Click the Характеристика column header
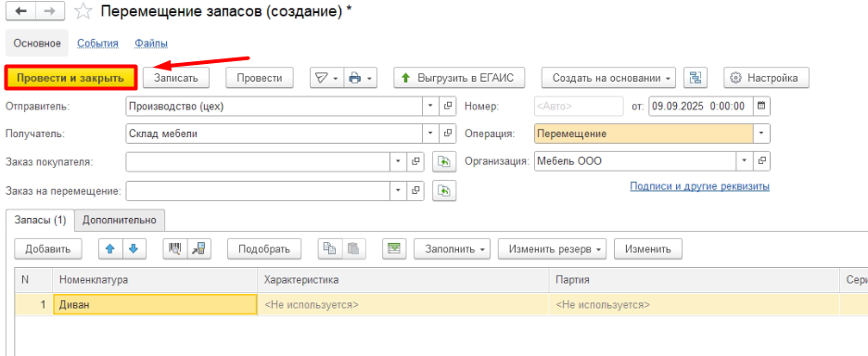 (x=403, y=280)
